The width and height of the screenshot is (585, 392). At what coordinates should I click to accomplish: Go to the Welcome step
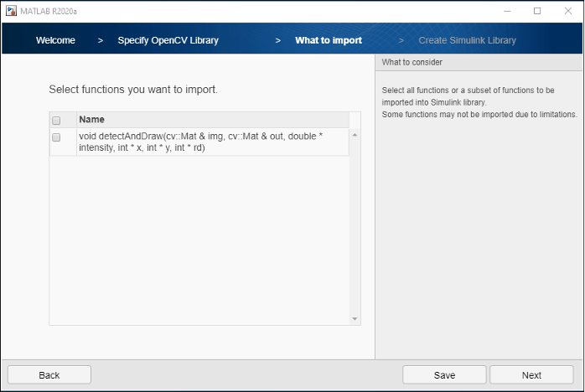(55, 40)
